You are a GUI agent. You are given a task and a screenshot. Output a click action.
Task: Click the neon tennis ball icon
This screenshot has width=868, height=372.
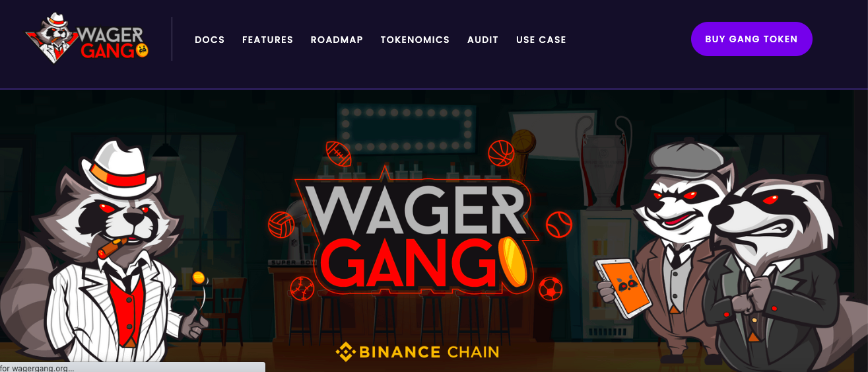559,224
